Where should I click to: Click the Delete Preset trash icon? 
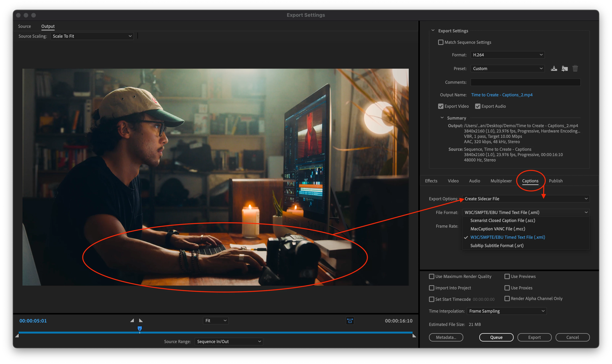point(575,68)
